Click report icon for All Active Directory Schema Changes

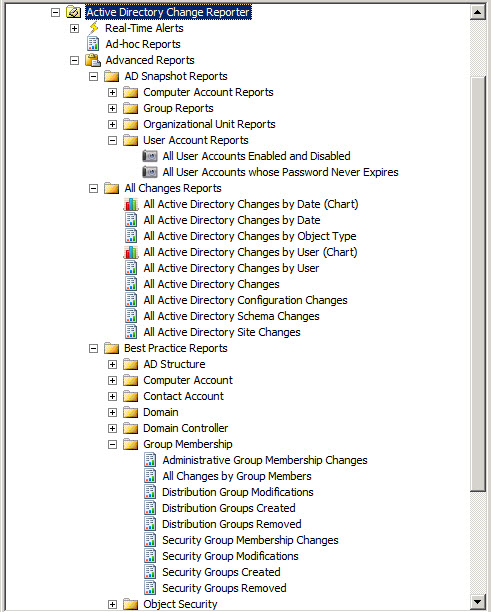click(x=131, y=316)
